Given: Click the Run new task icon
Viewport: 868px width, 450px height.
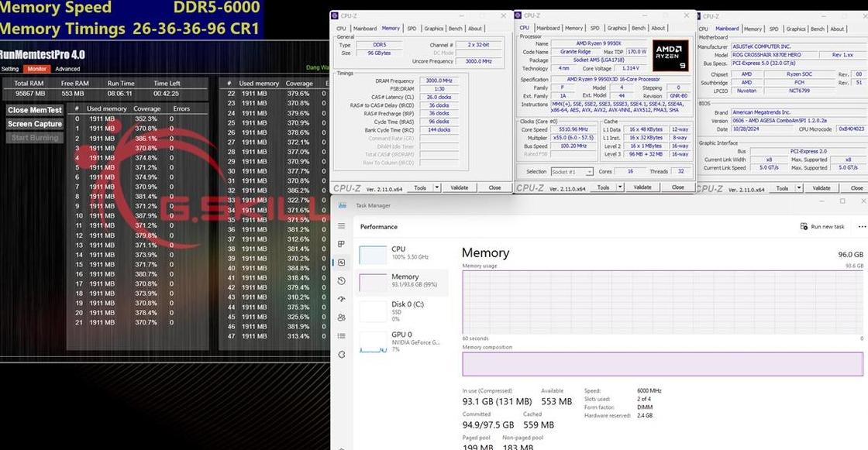Looking at the screenshot, I should (804, 226).
